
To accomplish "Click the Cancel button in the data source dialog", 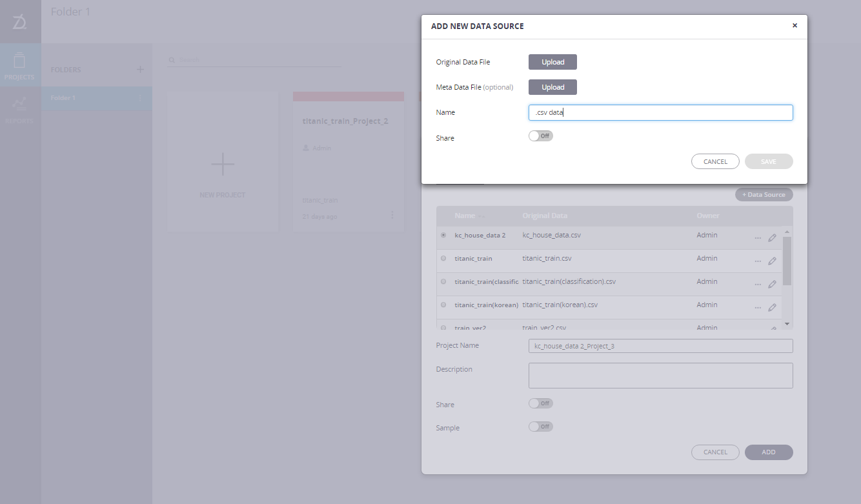I will click(x=715, y=161).
